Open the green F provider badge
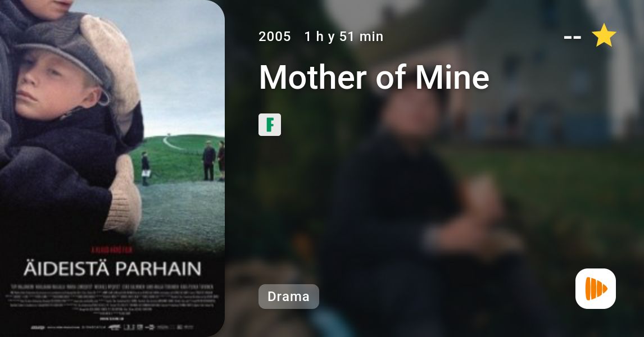Screen dimensions: 644x337 [x=269, y=125]
